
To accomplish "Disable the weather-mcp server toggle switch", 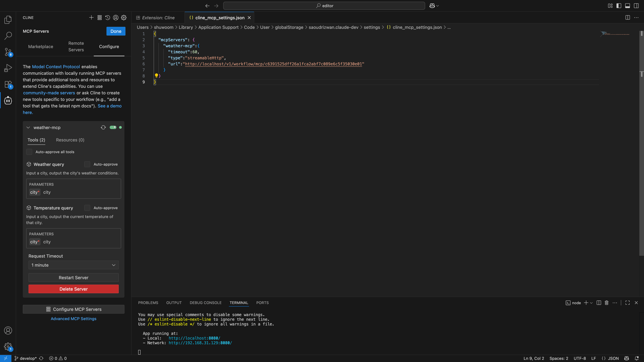I will [x=113, y=127].
